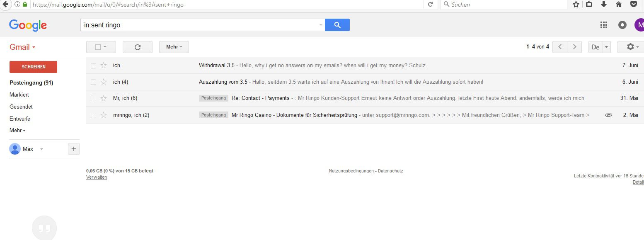Open the Withdrawal 3.5 email subject
The image size is (644, 240).
[217, 65]
